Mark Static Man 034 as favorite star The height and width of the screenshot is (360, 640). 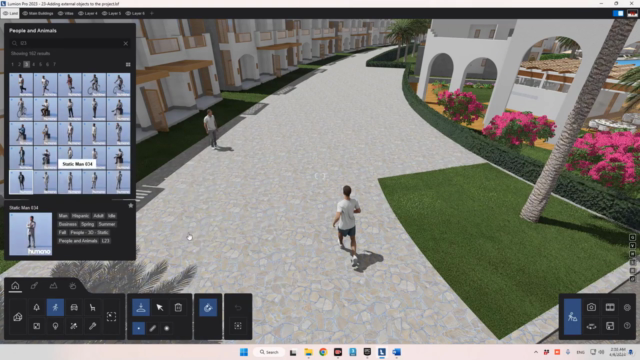point(131,205)
